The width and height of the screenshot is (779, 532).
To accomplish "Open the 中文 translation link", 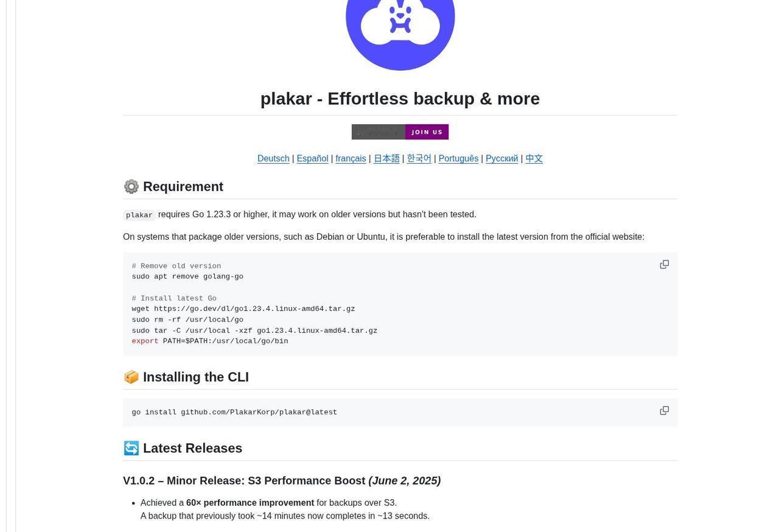I will [534, 158].
